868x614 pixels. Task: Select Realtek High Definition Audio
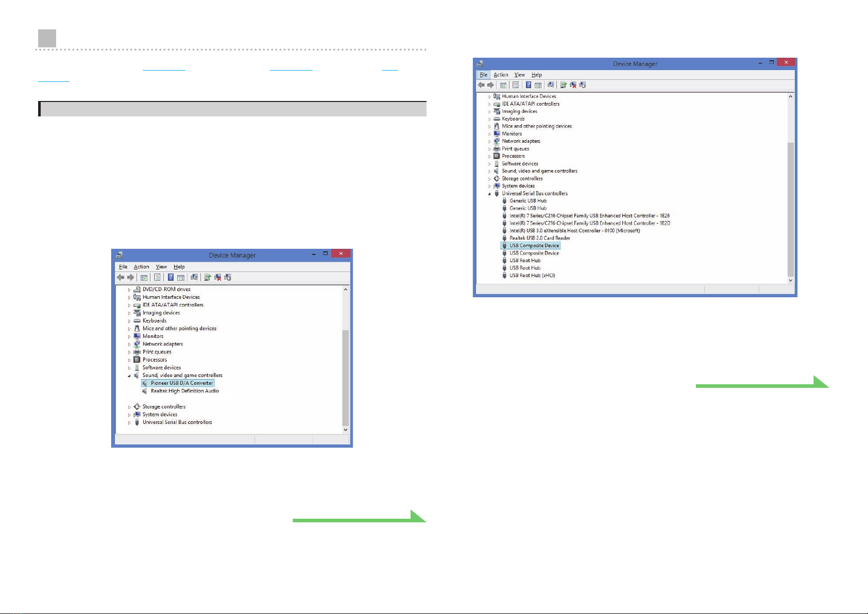coord(185,391)
